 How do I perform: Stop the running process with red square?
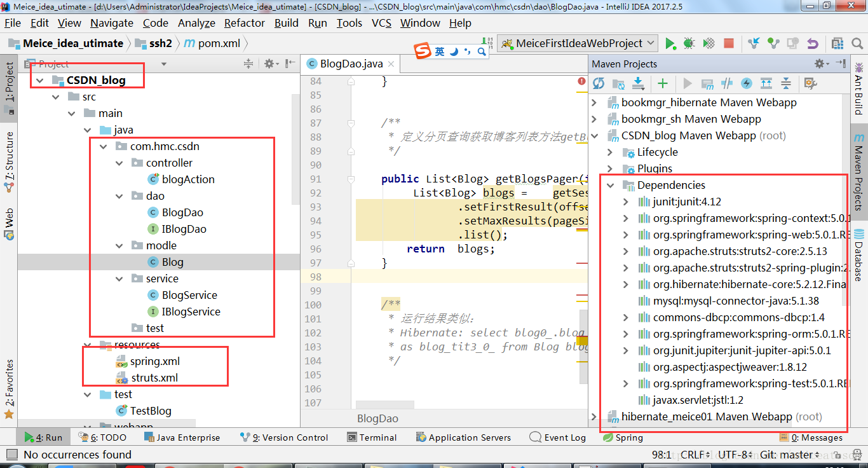click(x=729, y=43)
